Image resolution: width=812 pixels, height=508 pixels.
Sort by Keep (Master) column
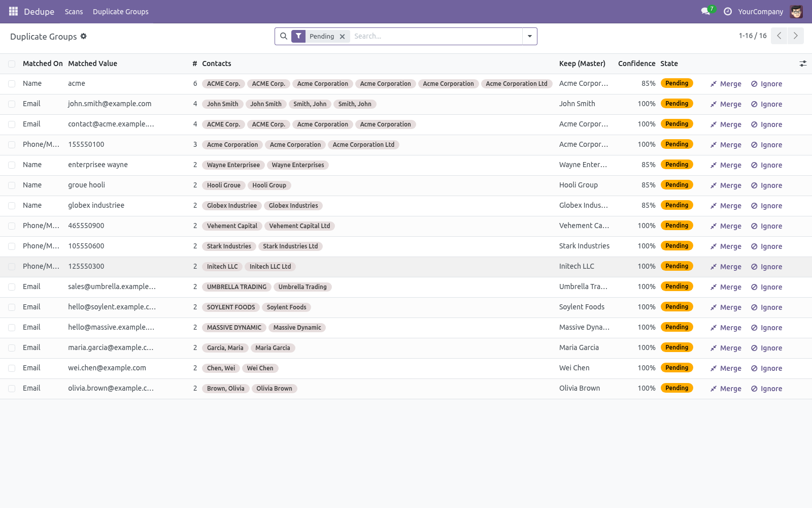(582, 63)
